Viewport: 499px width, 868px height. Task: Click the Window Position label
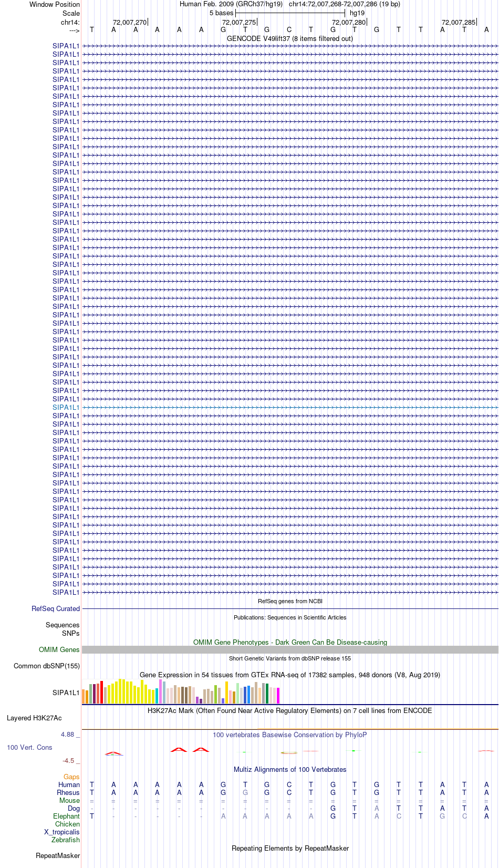pos(55,4)
